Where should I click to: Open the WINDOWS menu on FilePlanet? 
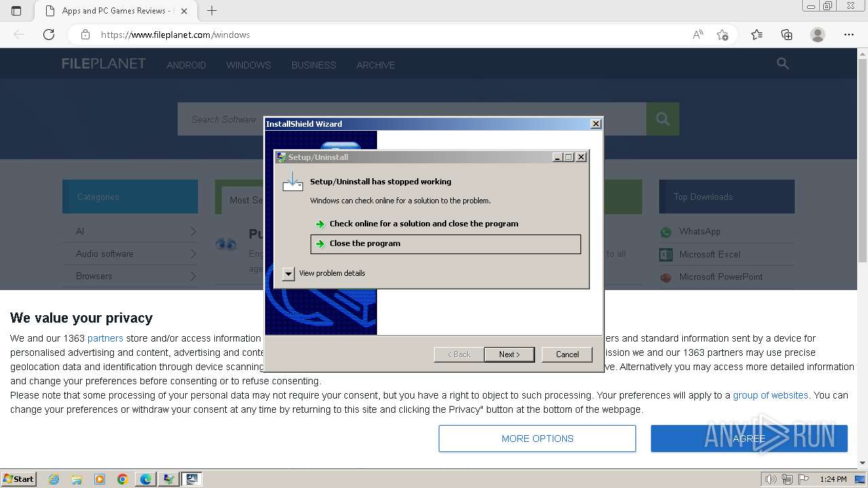pos(248,65)
